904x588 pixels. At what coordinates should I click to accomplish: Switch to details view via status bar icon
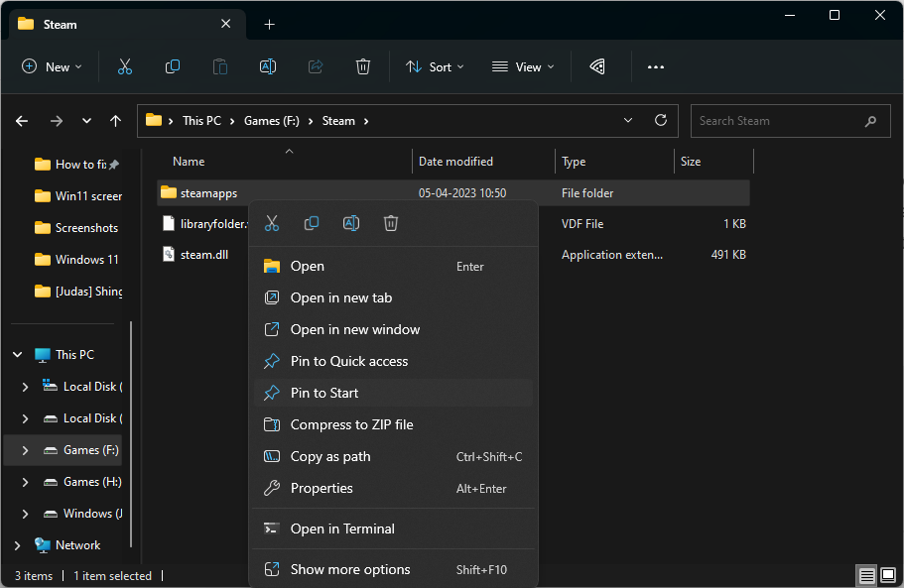pos(865,575)
